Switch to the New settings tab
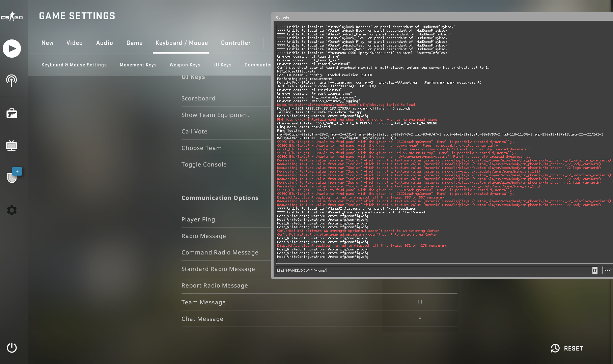The width and height of the screenshot is (613, 364). pyautogui.click(x=48, y=43)
